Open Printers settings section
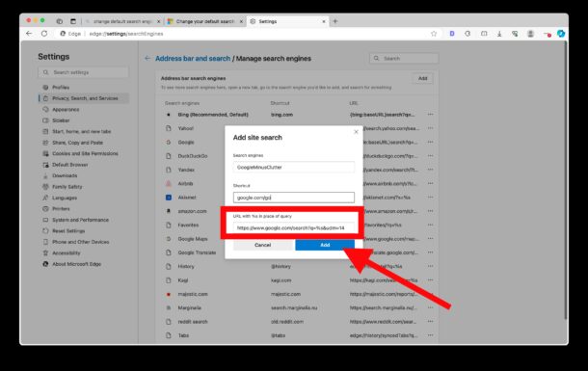Viewport: 588px width, 371px height. [84, 209]
